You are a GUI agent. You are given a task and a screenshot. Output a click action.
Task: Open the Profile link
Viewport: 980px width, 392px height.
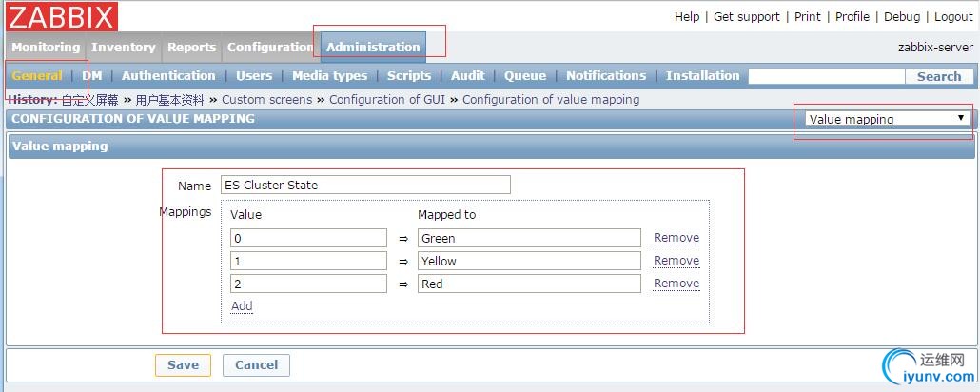pos(853,17)
